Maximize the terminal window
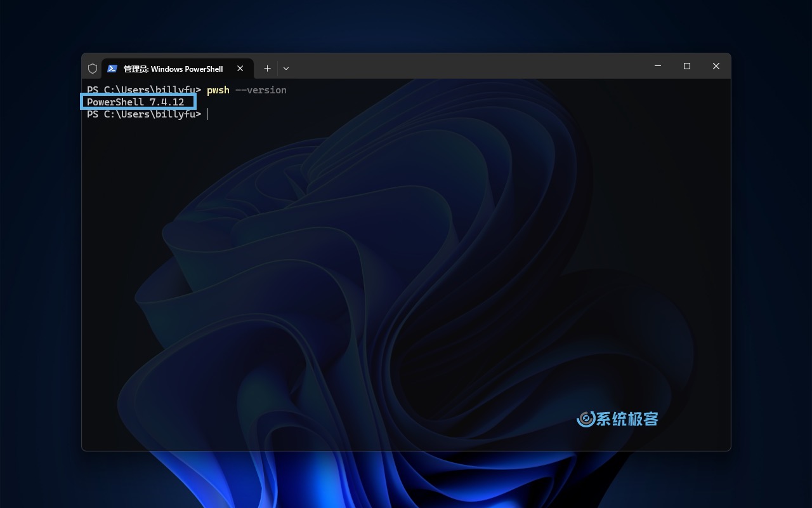This screenshot has width=812, height=508. click(x=687, y=66)
